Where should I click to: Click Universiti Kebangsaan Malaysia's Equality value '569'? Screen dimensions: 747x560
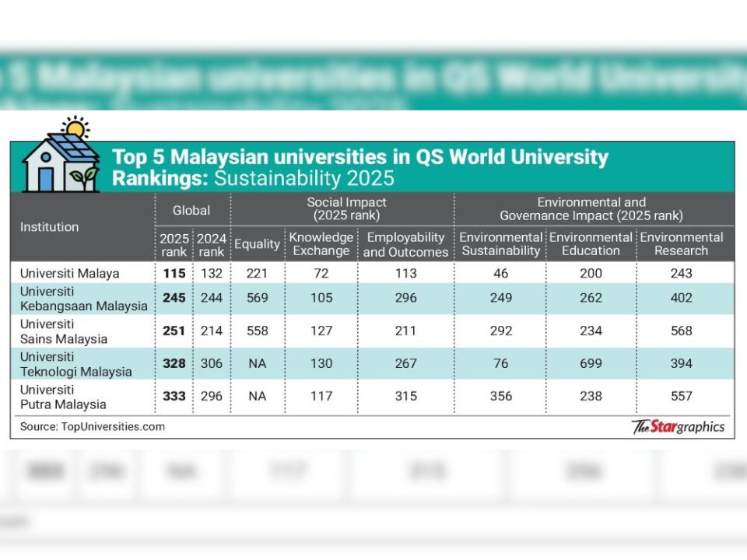[258, 298]
